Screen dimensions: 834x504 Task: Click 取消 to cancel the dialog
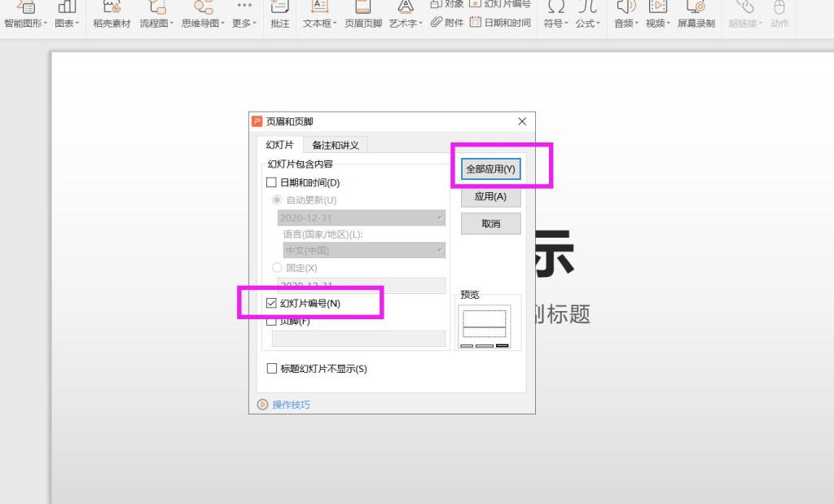click(490, 224)
